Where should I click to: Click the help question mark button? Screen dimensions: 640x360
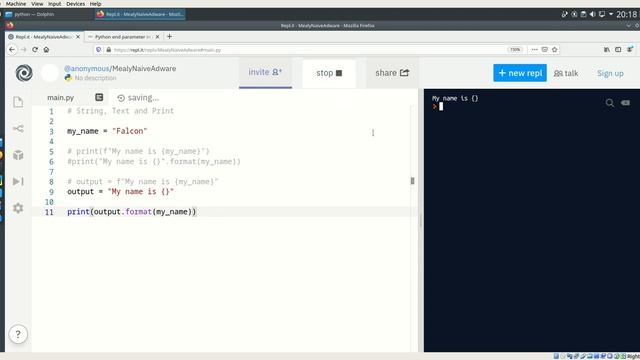click(18, 334)
